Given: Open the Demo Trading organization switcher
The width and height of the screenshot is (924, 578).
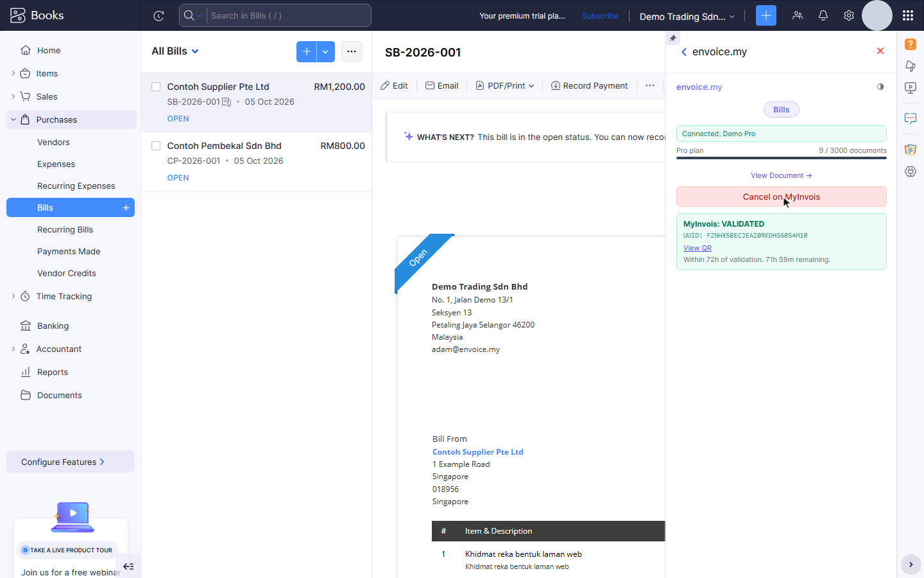Looking at the screenshot, I should (687, 16).
